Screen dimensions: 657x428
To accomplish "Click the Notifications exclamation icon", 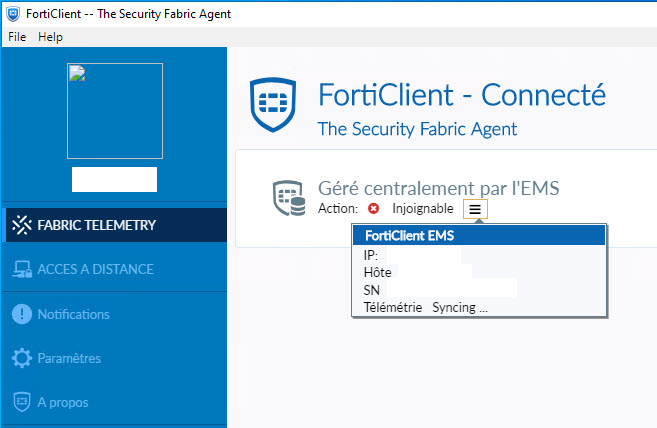I will (x=21, y=314).
